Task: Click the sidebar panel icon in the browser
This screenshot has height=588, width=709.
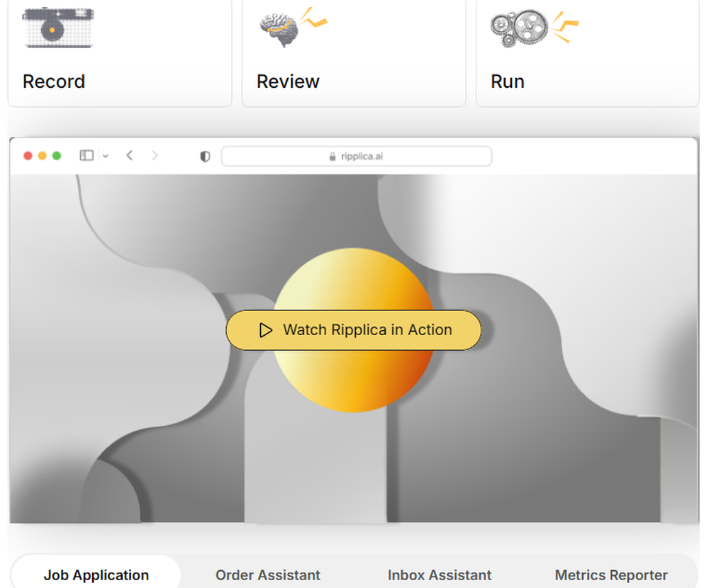Action: pos(85,156)
